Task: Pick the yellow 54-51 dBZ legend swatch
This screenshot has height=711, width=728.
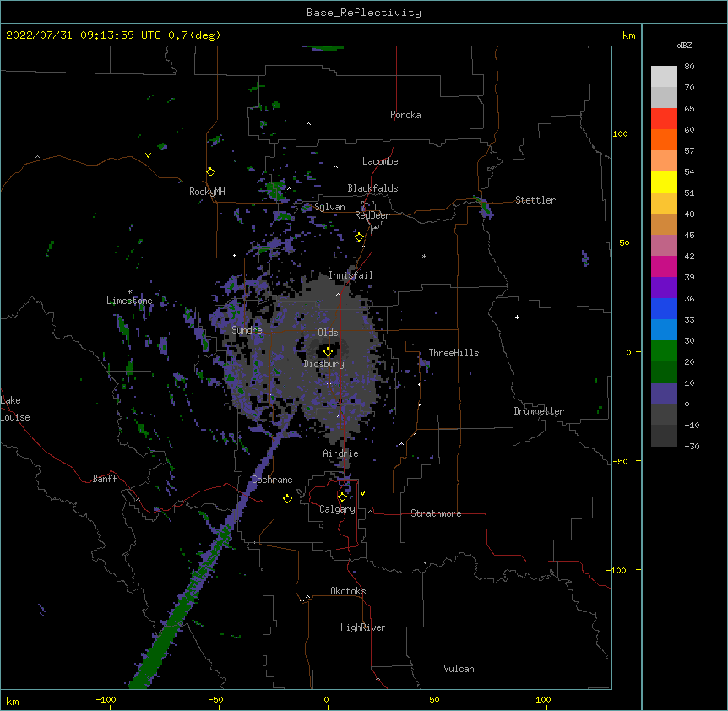Action: coord(664,182)
